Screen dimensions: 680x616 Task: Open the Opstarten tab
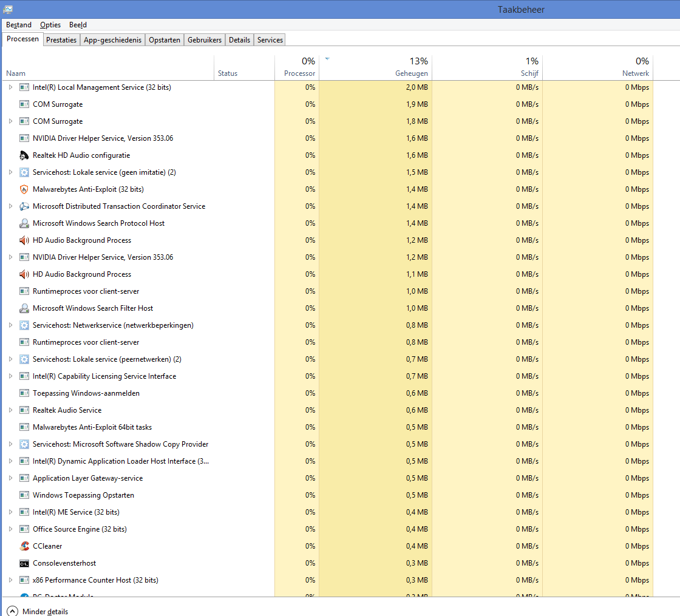[x=165, y=39]
